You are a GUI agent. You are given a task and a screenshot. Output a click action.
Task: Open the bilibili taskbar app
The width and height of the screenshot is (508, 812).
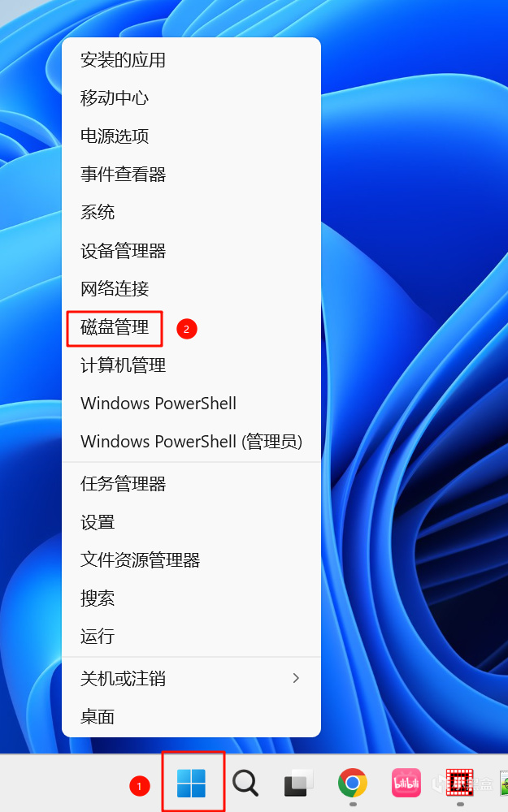pos(406,783)
